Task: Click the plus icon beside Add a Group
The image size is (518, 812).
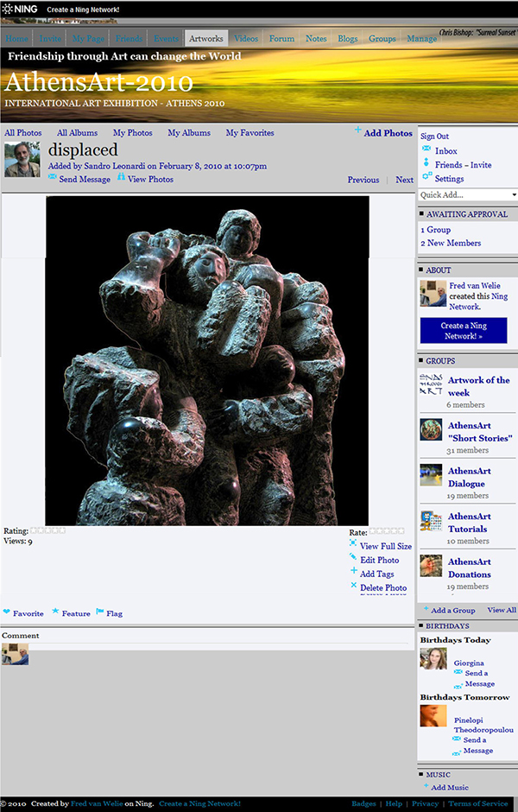Action: tap(426, 608)
